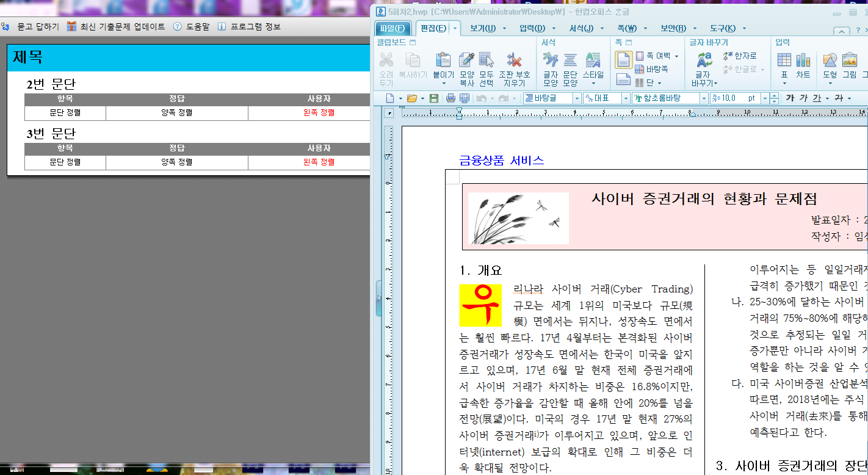Toggle italic 가 formatting button

coord(803,98)
